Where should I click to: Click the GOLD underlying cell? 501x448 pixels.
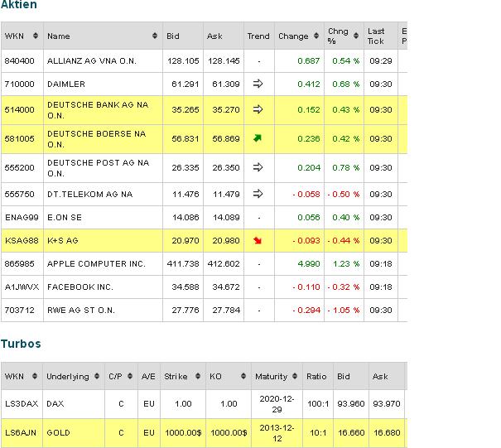tap(58, 432)
